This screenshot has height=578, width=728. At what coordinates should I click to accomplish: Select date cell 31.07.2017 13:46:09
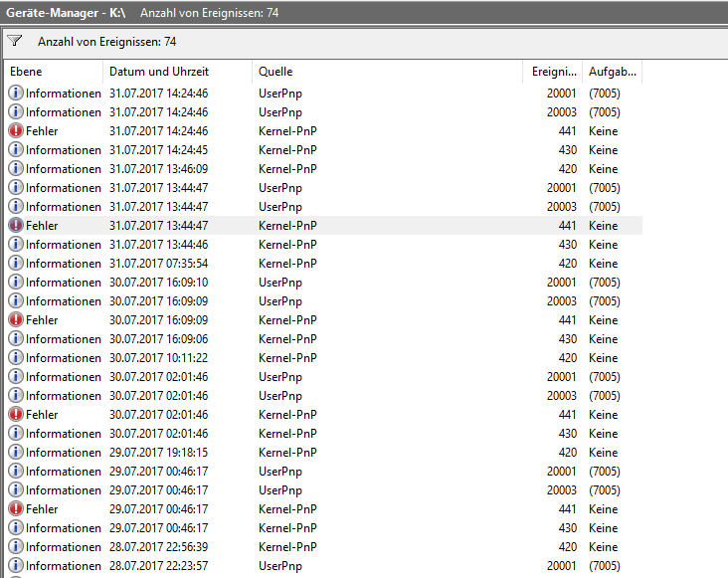[159, 169]
